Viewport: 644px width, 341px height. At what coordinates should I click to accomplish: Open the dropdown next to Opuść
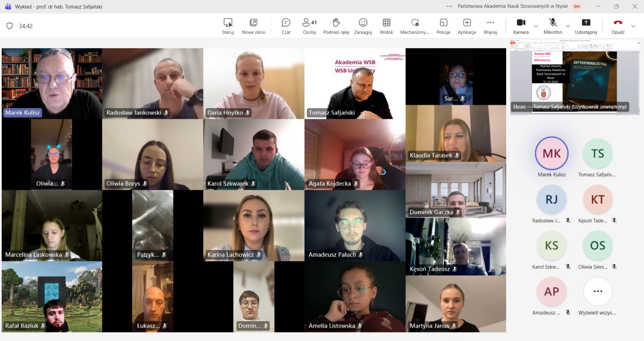[x=633, y=26]
